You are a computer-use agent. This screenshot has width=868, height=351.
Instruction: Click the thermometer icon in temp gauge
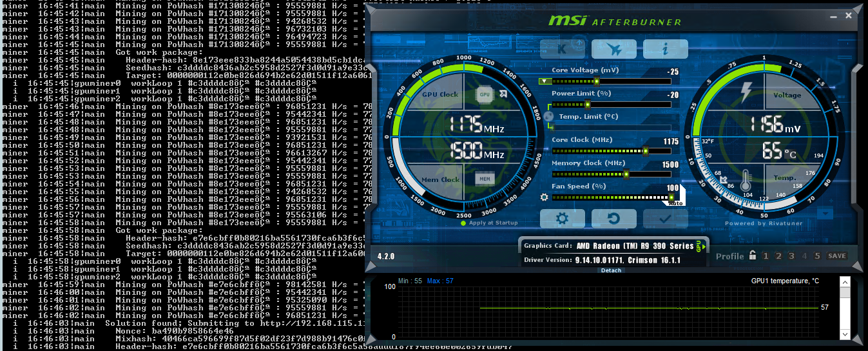click(x=746, y=180)
